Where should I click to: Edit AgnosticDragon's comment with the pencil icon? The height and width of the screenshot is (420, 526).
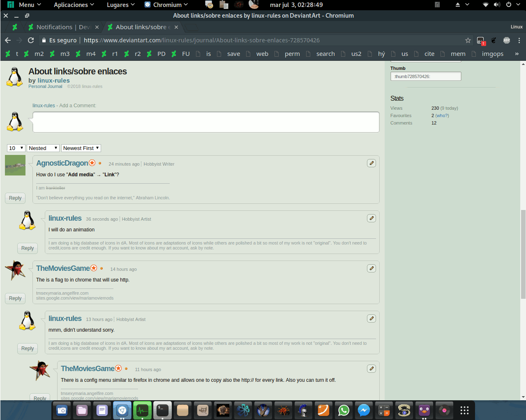coord(371,163)
